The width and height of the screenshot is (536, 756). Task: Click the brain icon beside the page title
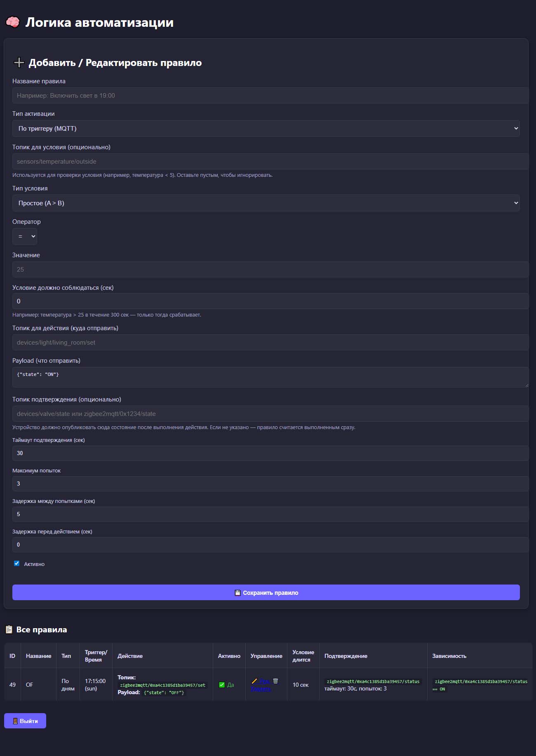point(13,22)
